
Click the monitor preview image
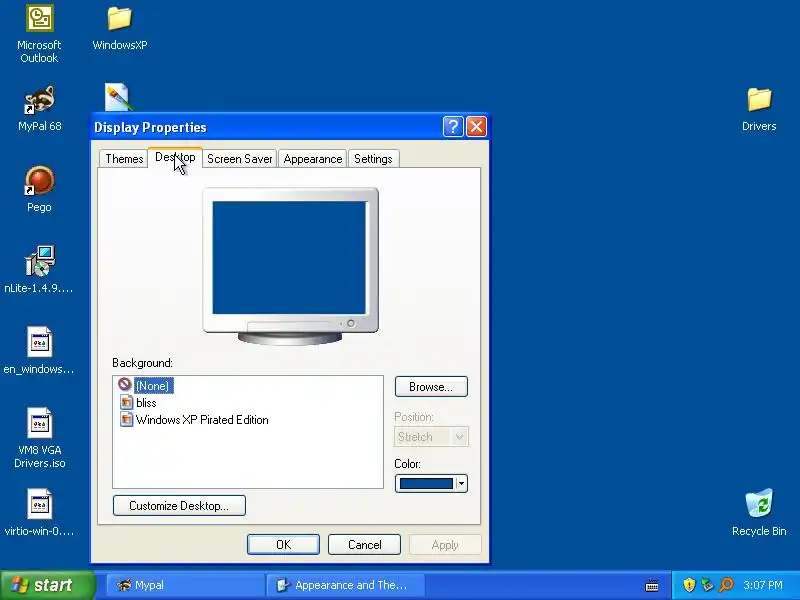pyautogui.click(x=290, y=265)
